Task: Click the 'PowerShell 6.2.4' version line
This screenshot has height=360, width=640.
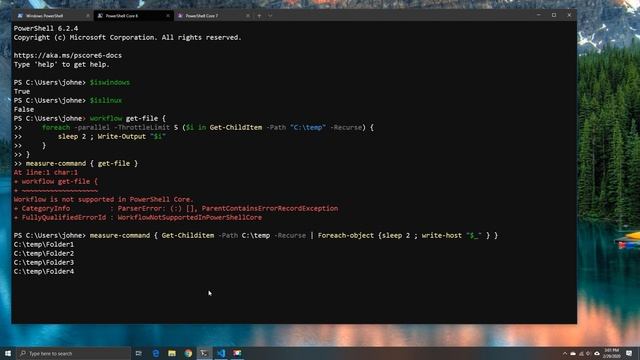Action: tap(46, 29)
